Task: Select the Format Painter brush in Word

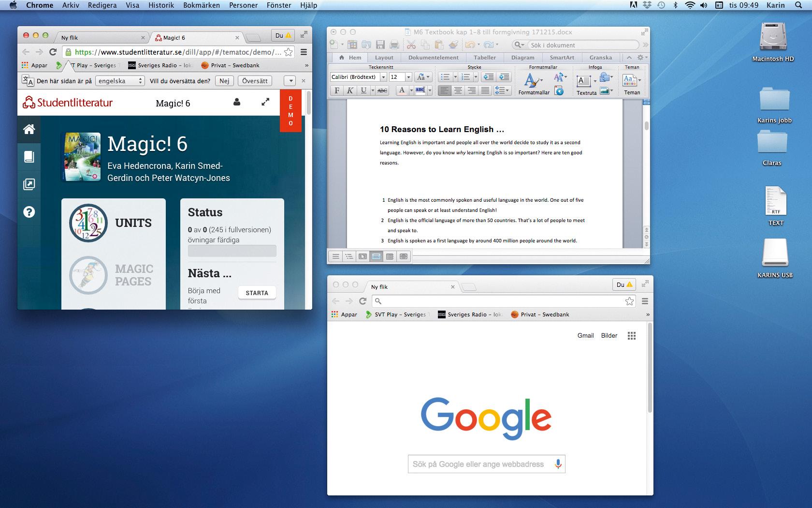Action: pyautogui.click(x=453, y=45)
